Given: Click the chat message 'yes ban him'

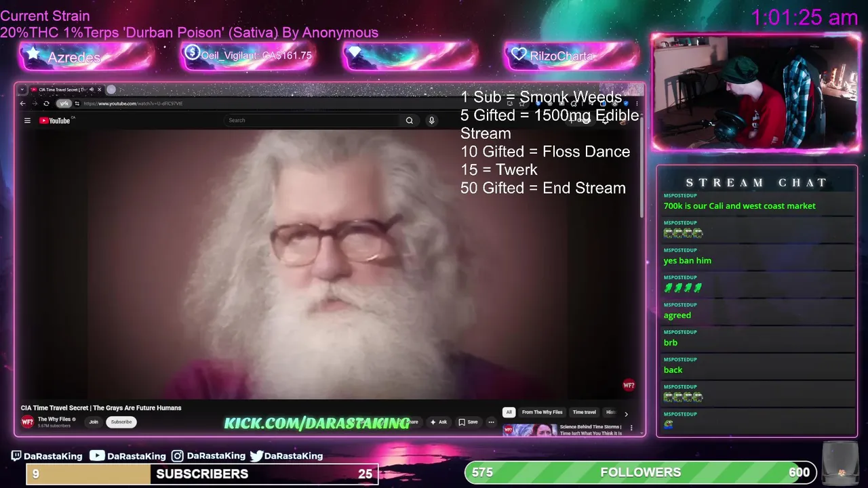Looking at the screenshot, I should click(x=687, y=260).
